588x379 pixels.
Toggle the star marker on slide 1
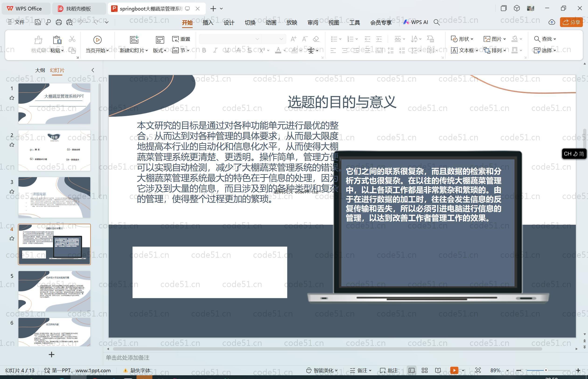12,98
